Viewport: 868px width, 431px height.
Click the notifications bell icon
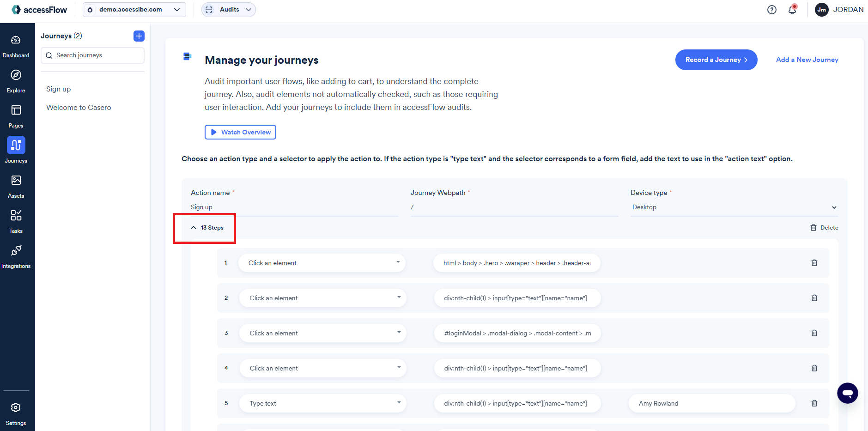(792, 10)
